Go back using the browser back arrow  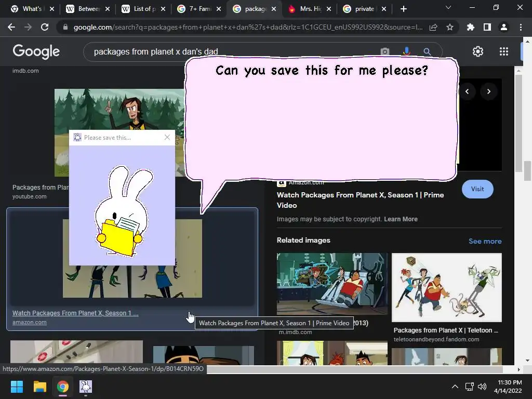tap(11, 27)
